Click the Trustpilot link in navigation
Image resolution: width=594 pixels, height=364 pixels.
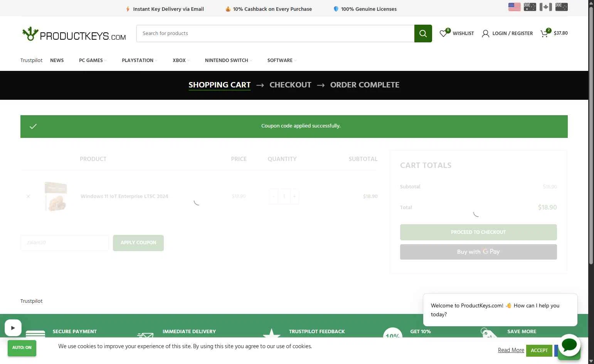(32, 60)
